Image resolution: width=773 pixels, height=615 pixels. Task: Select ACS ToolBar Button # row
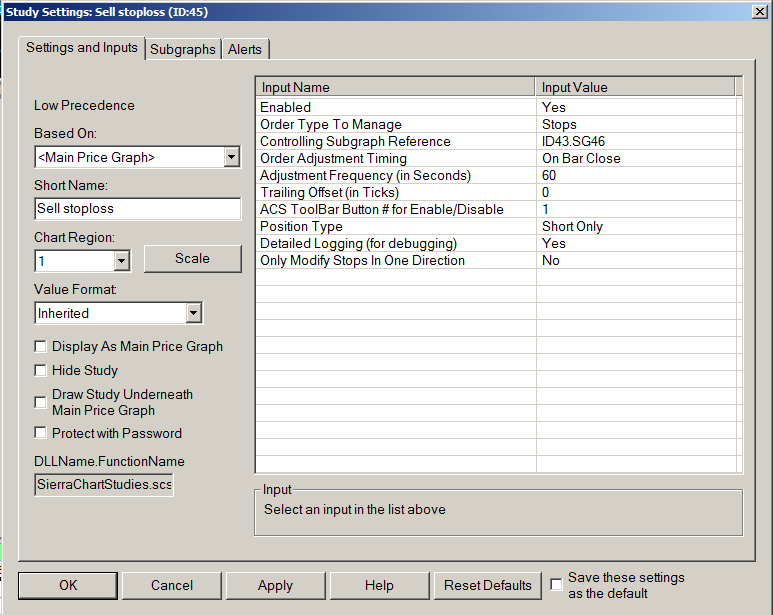[498, 209]
